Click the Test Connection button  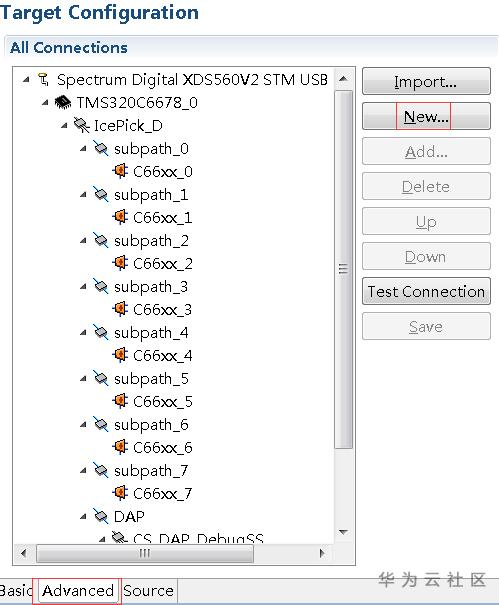[426, 291]
